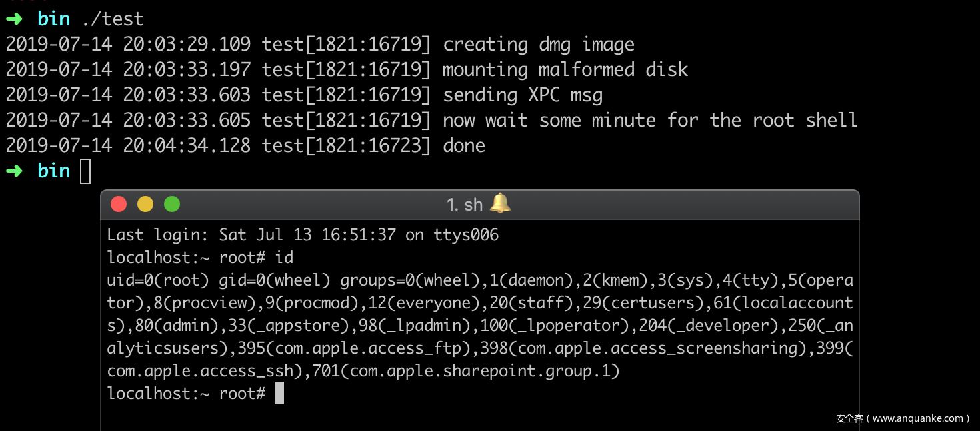This screenshot has width=980, height=431.
Task: Click the 'id' command after root#
Action: click(284, 258)
